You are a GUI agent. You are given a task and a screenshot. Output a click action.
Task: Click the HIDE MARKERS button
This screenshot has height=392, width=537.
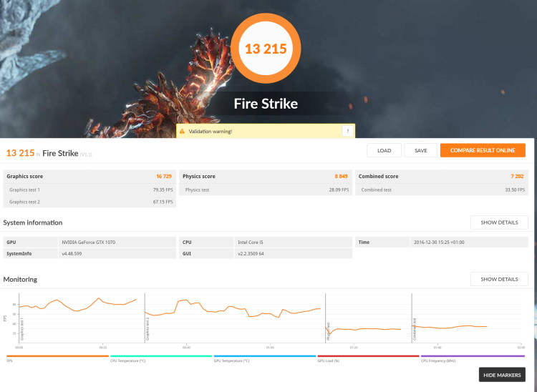click(502, 375)
